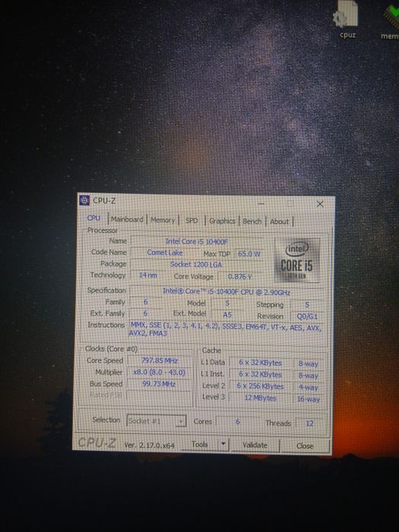Click the Max TDP 65.0 W value
The width and height of the screenshot is (399, 532).
coord(249,254)
